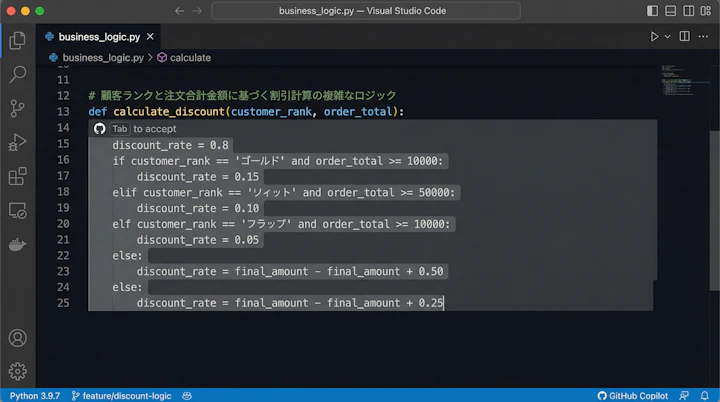Viewport: 720px width, 402px height.
Task: Click the 'discount_rate = 0.10' line
Action: click(x=198, y=208)
